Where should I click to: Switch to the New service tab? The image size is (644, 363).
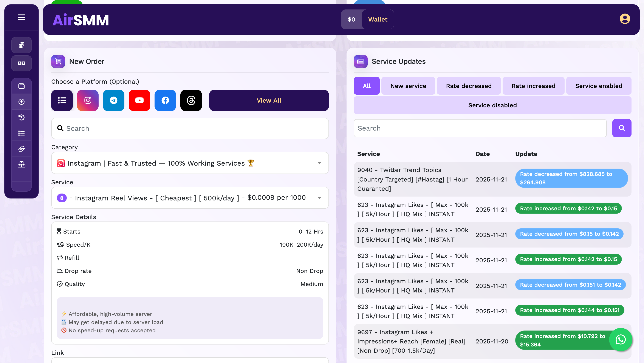[408, 86]
